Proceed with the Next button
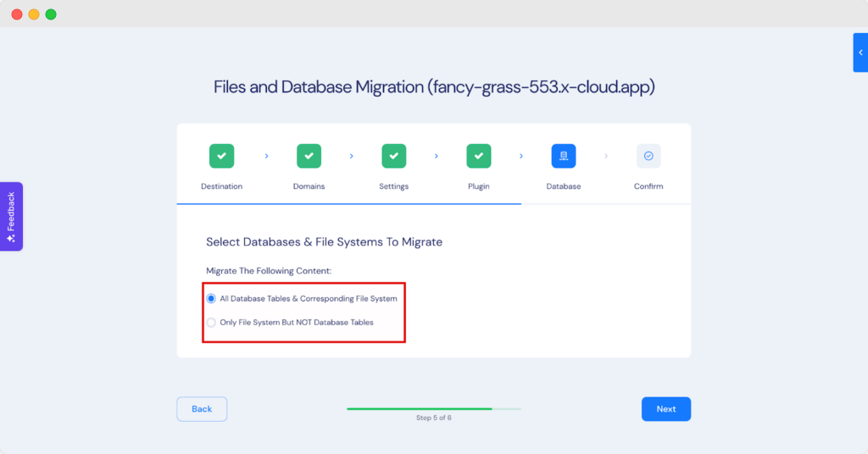Viewport: 868px width, 454px height. (666, 409)
